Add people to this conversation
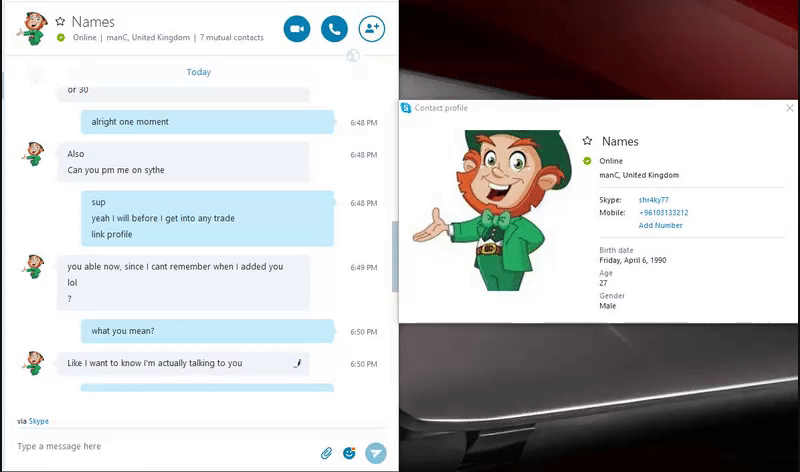The height and width of the screenshot is (472, 800). [372, 29]
